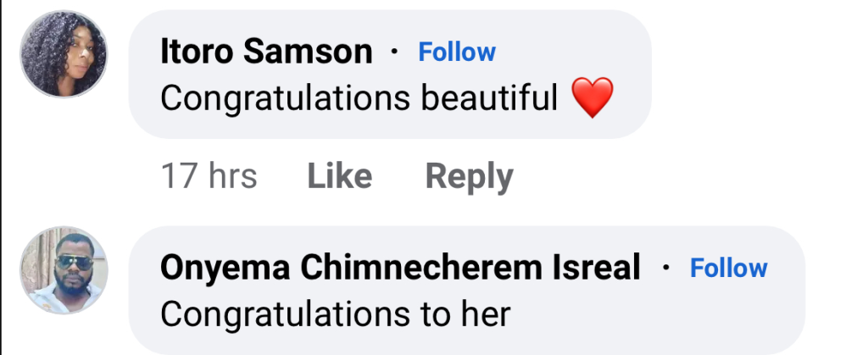
Task: Like Itoro Samson's comment
Action: pos(339,176)
